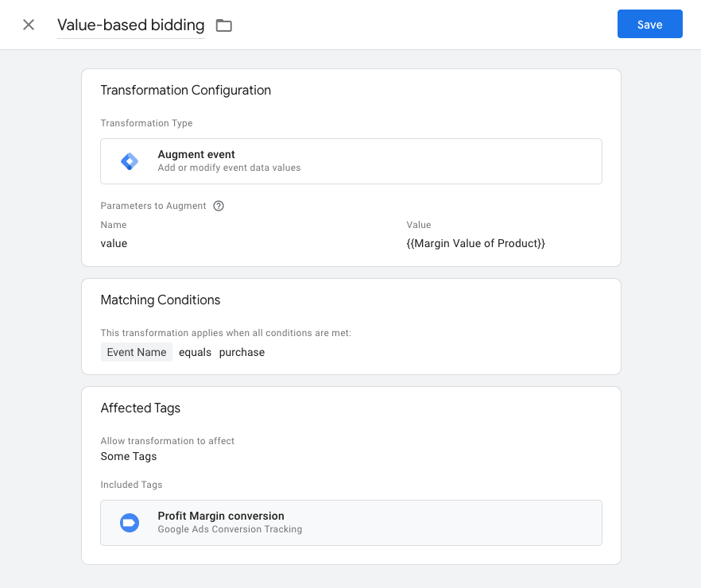
Task: Select the Event Name condition chip
Action: (x=137, y=352)
